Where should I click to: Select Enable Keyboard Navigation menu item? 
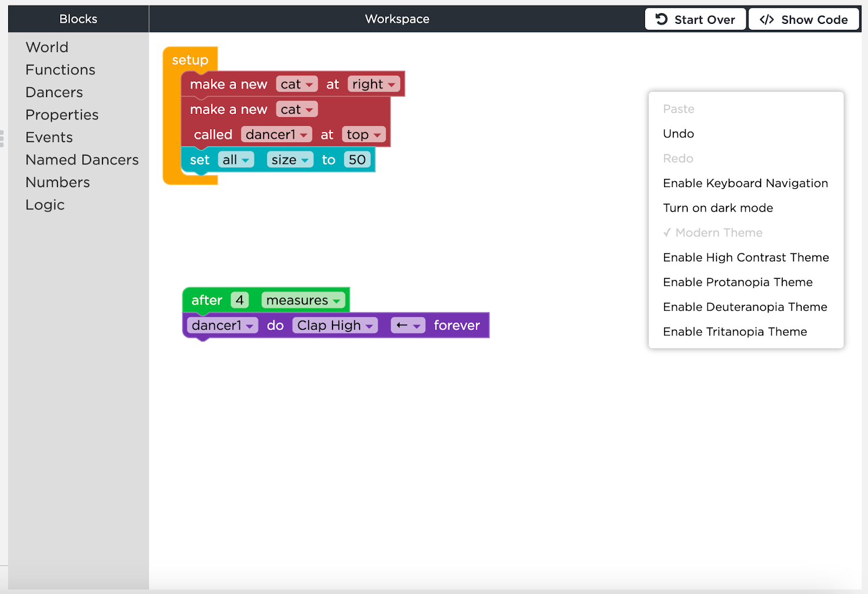coord(745,183)
